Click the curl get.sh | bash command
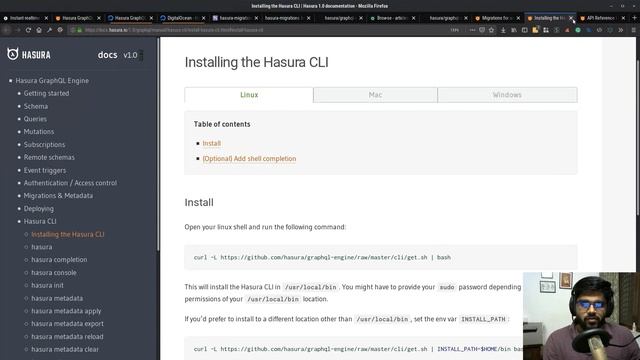Viewport: 640px width, 360px height. tap(322, 258)
